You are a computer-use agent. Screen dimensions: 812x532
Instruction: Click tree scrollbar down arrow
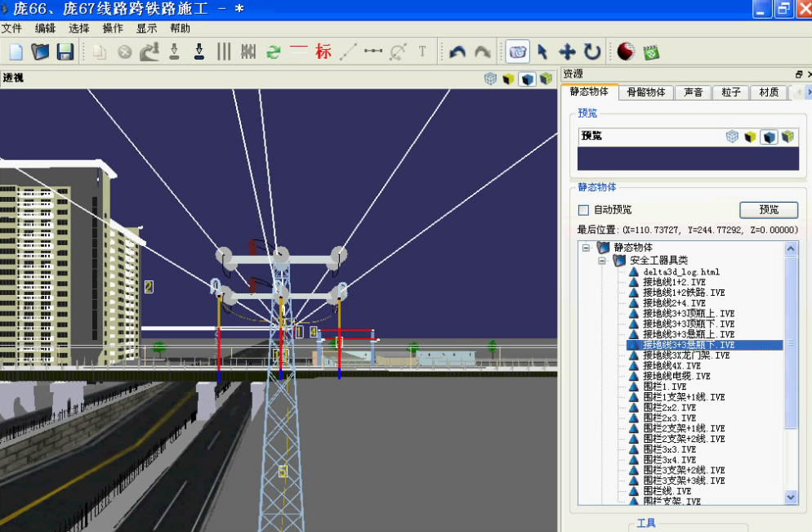791,498
